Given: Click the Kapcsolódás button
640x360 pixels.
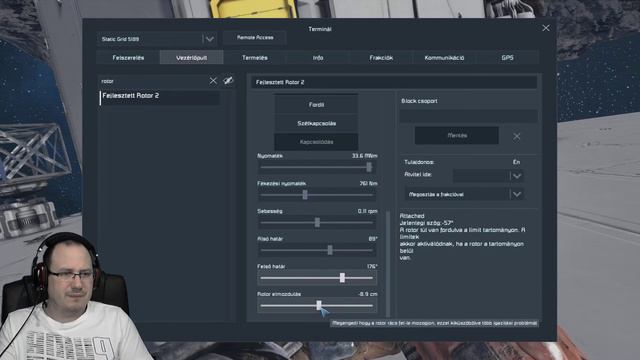Looking at the screenshot, I should click(x=316, y=142).
